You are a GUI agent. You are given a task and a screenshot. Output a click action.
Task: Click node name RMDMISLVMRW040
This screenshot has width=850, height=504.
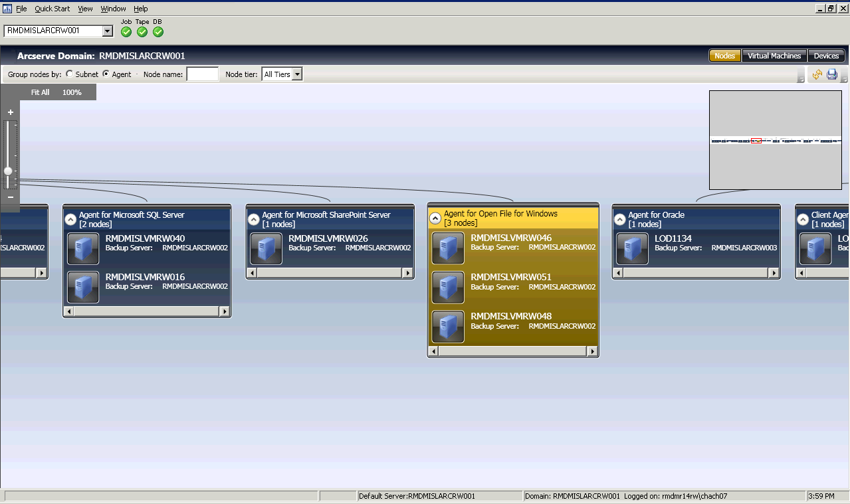pos(145,238)
